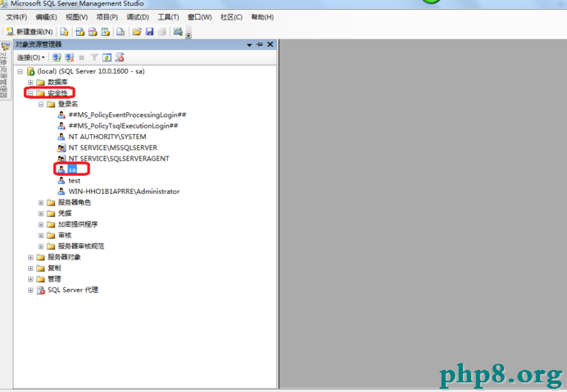This screenshot has height=392, width=567.
Task: Open the Edit (编辑) menu
Action: click(x=46, y=17)
